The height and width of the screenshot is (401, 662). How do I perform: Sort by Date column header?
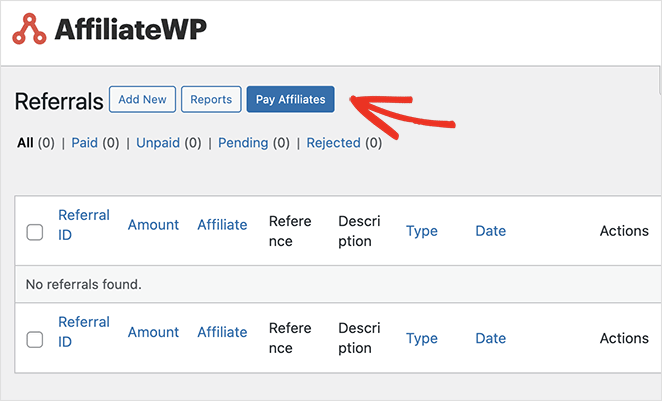(490, 231)
